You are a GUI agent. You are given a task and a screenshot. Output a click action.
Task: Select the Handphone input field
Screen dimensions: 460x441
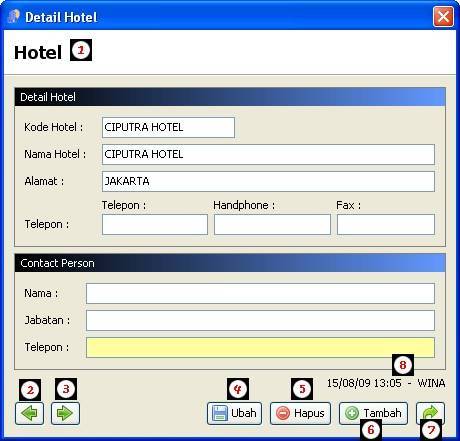(272, 225)
